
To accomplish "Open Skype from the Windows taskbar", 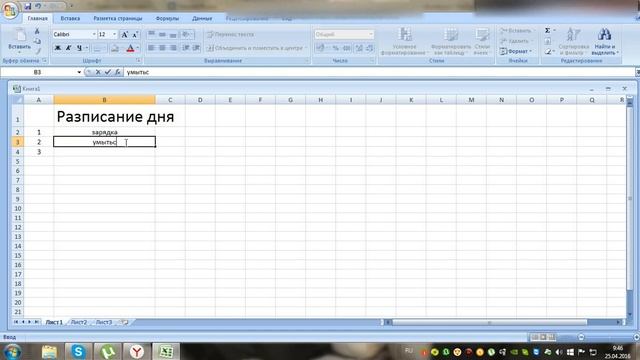I will coord(78,351).
